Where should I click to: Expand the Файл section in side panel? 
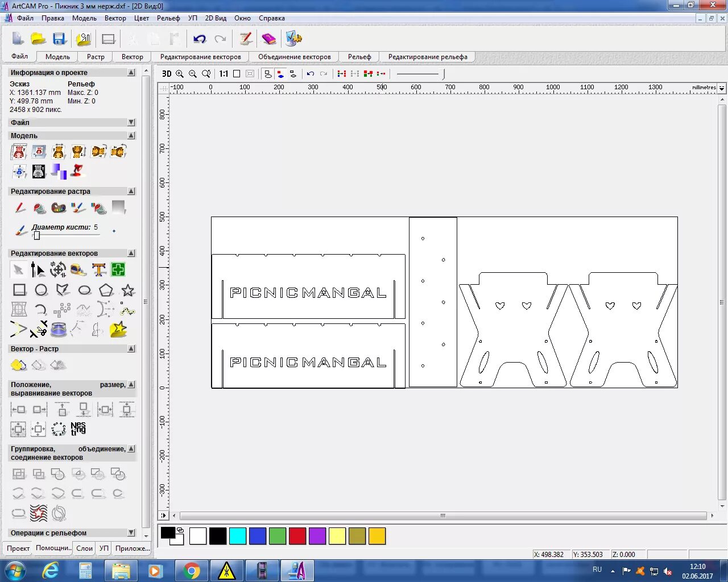coord(131,122)
